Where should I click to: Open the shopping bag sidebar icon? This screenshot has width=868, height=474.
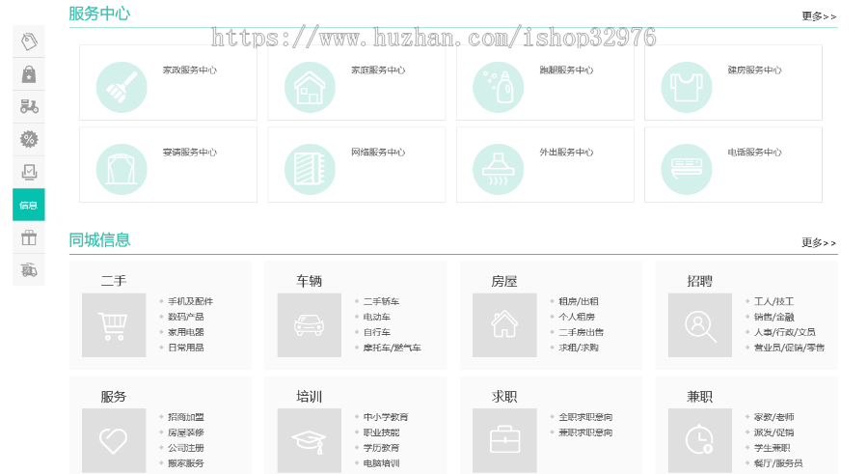(29, 74)
